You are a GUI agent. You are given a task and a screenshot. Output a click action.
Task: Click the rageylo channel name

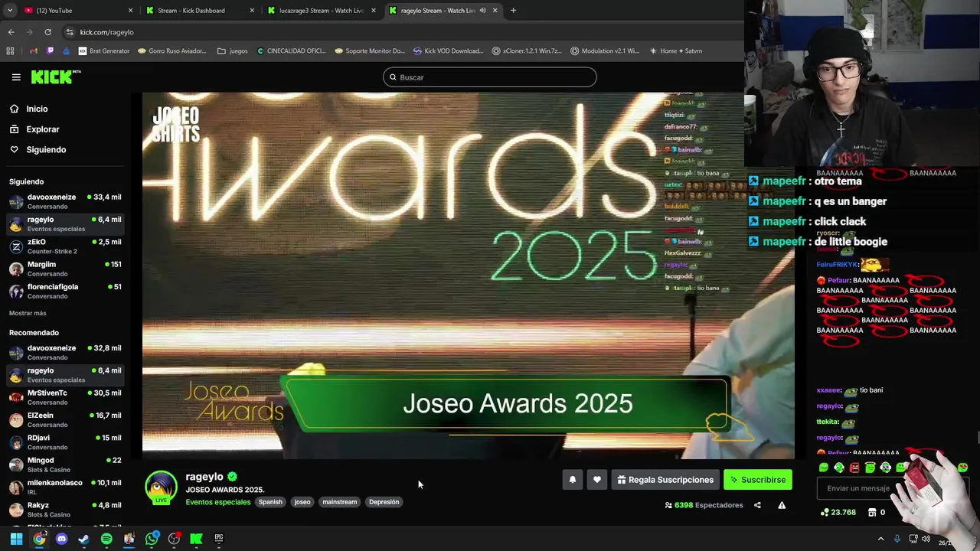(x=204, y=477)
